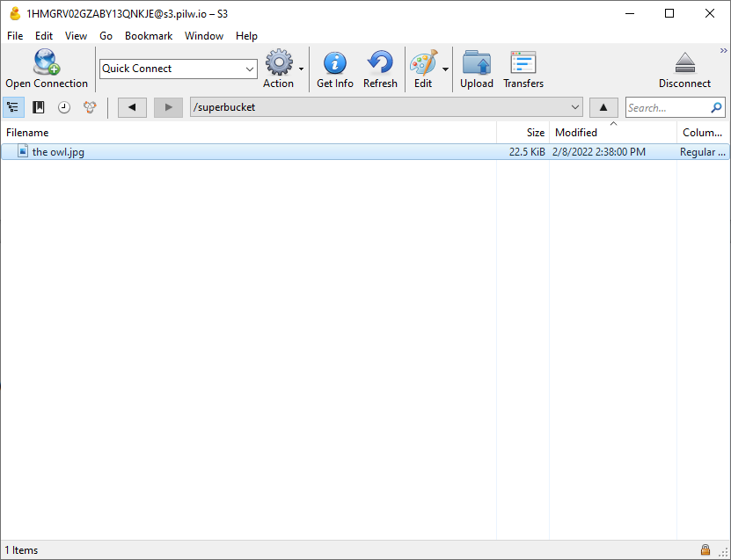Click the 2/8/2022 2:38:00 PM cell

click(x=598, y=152)
